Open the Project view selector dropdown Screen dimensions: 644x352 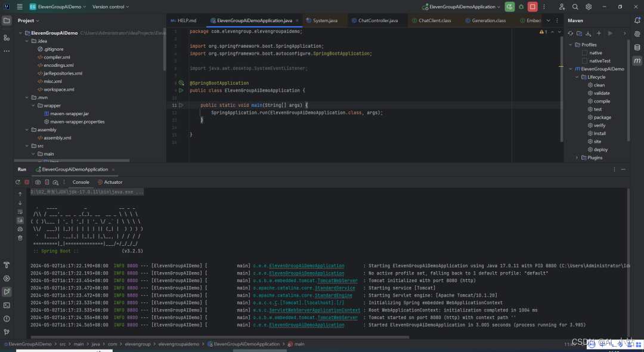(x=29, y=20)
